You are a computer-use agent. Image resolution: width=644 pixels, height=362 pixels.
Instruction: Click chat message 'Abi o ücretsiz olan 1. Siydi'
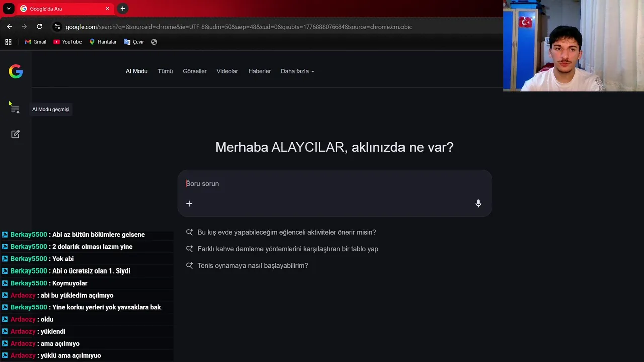tap(91, 271)
